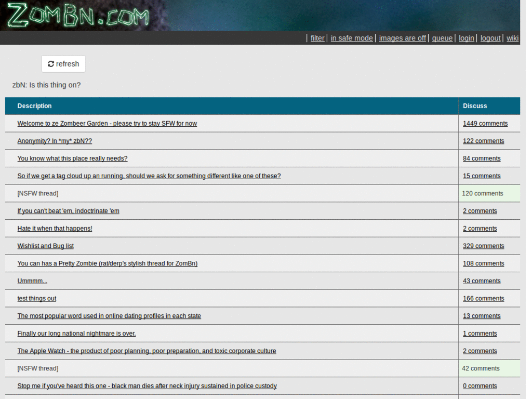Viewport: 532px width, 399px height.
Task: Open 'Stop me if you've heard this one' thread
Action: tap(147, 386)
